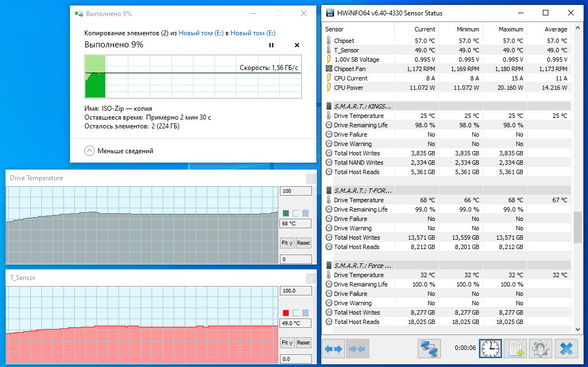Select Total NAND Writes row
This screenshot has width=588, height=367.
point(446,163)
